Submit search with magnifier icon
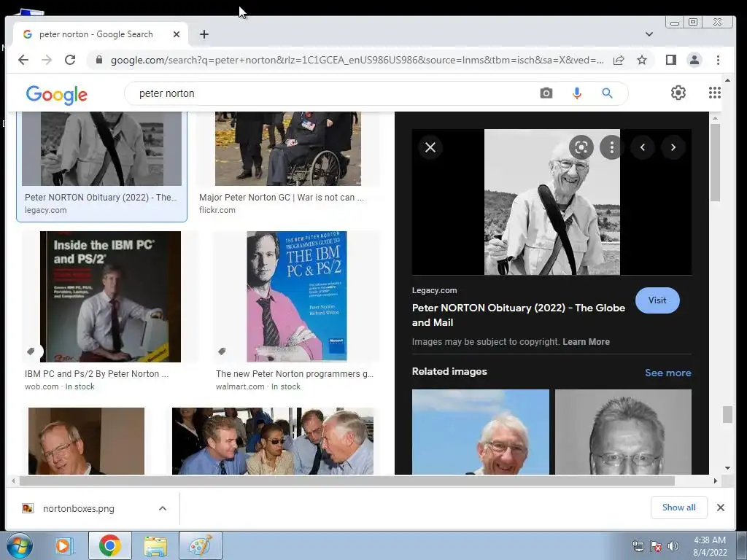The height and width of the screenshot is (560, 747). [607, 93]
